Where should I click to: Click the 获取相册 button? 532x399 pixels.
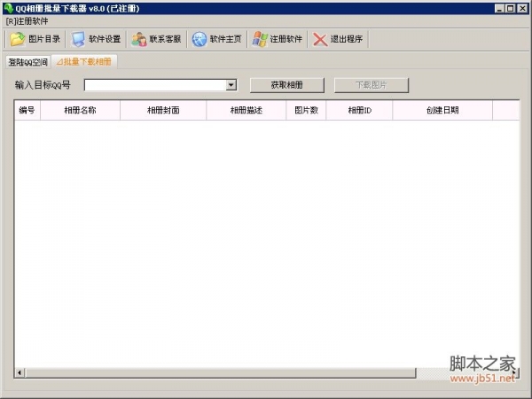(287, 85)
